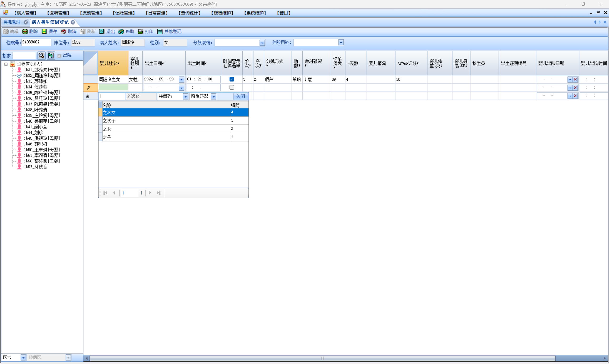Check the empty checkbox in the second row

(x=231, y=87)
